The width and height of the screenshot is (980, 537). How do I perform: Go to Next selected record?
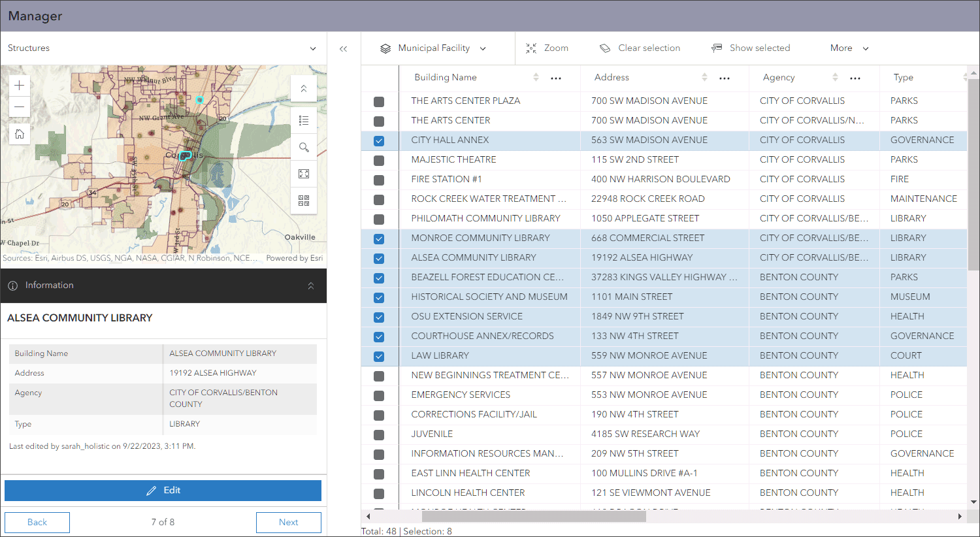(x=288, y=522)
